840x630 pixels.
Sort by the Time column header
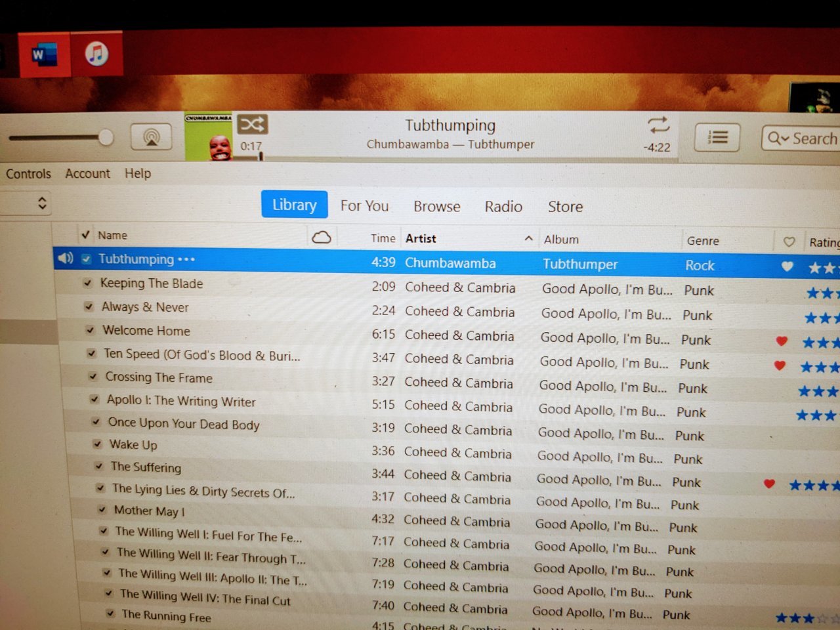(383, 238)
